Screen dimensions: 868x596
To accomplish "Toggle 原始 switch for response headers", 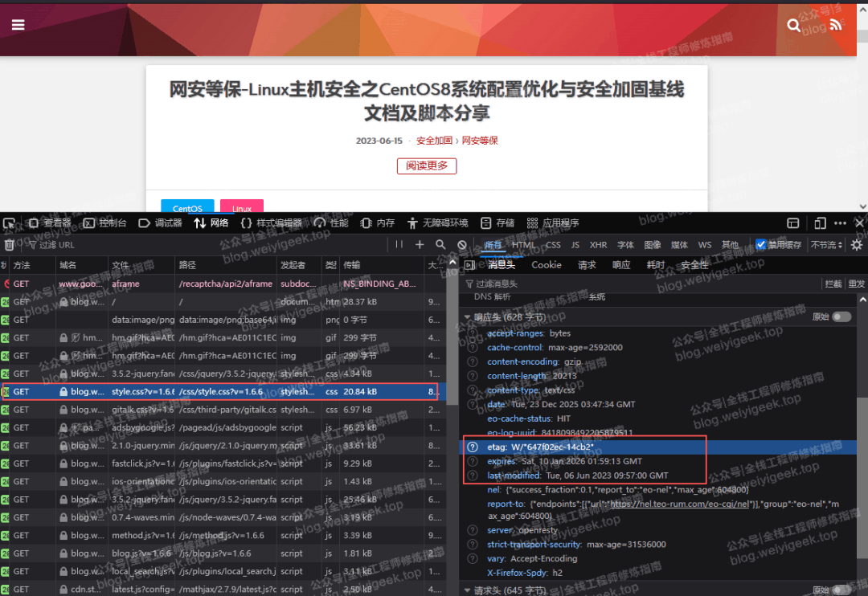I will [x=841, y=317].
